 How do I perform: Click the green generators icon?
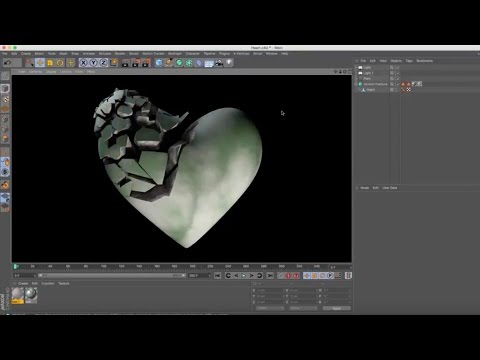[179, 63]
